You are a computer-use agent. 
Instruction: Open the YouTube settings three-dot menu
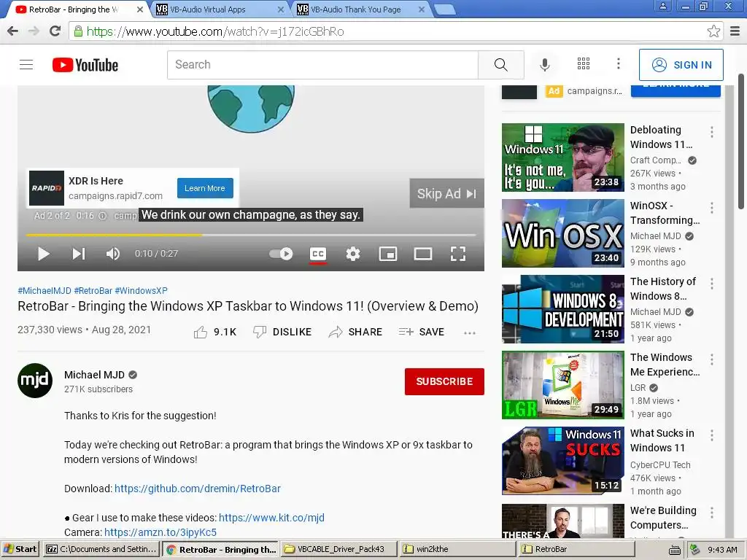point(619,64)
